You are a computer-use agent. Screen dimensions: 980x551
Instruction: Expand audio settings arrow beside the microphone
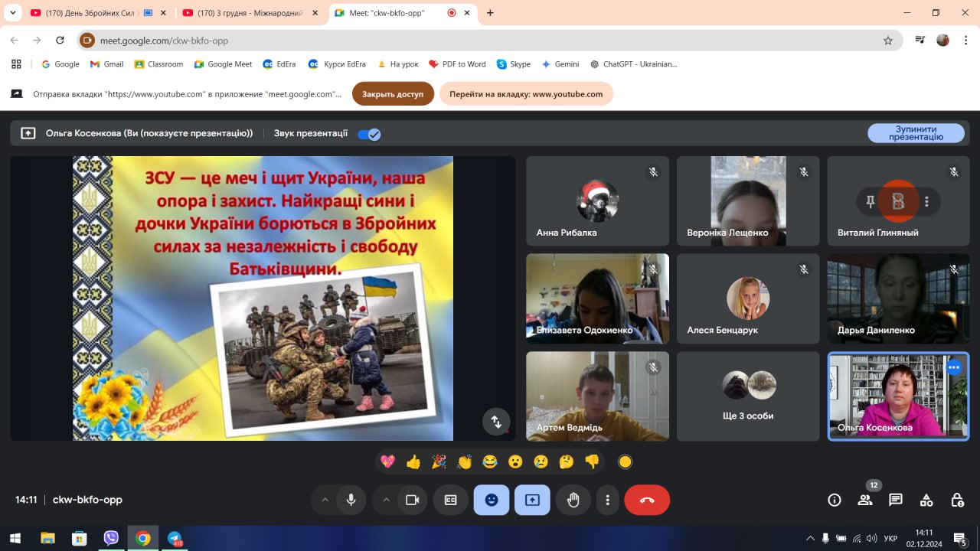tap(325, 500)
